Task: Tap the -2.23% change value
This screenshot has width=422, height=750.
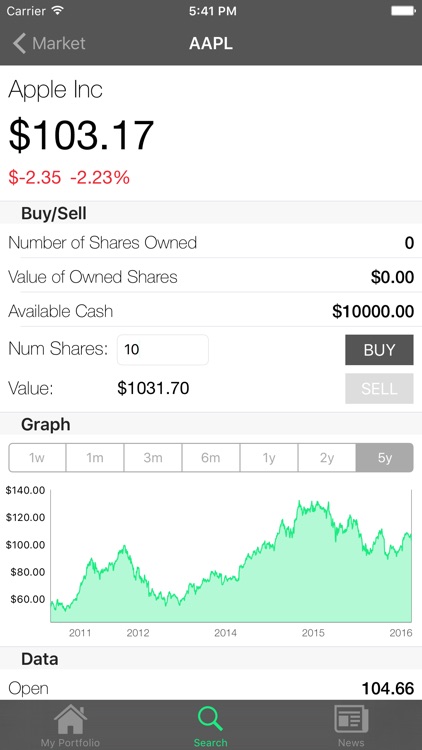Action: click(x=100, y=177)
